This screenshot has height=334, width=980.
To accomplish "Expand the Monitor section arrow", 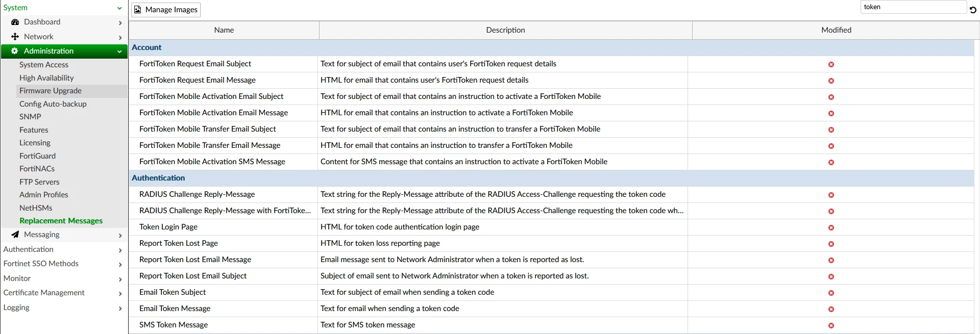I will [x=120, y=279].
